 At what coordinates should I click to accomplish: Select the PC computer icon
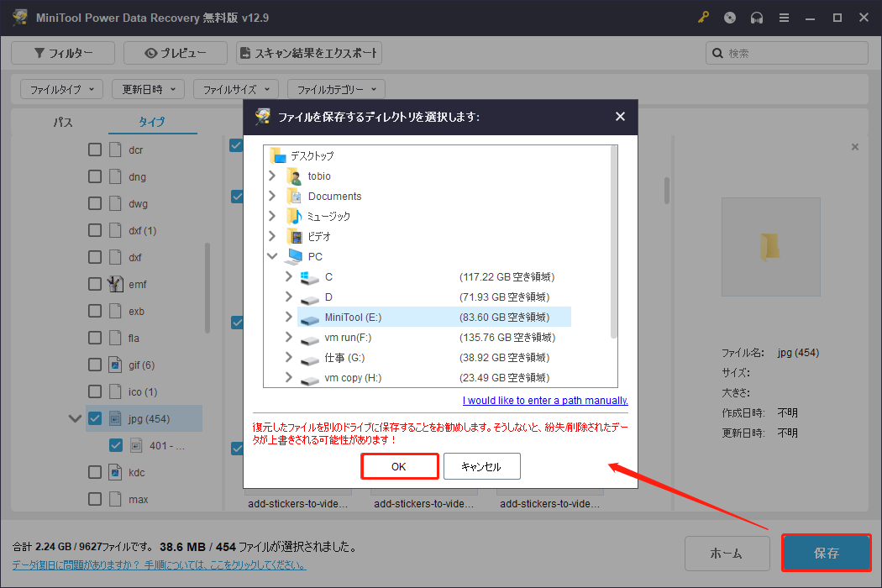point(294,256)
